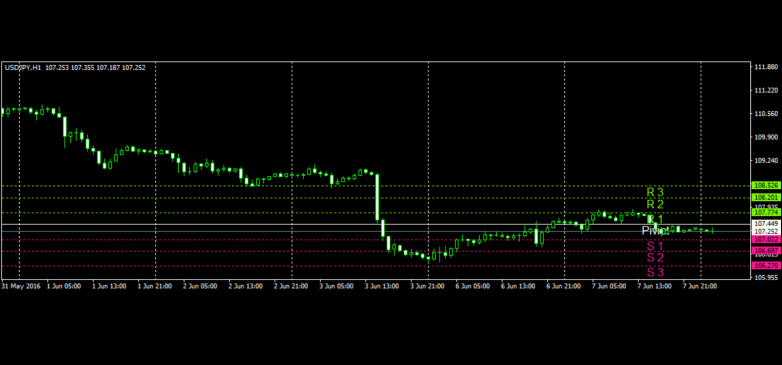
Task: Click the S 2 support label
Action: [x=655, y=258]
